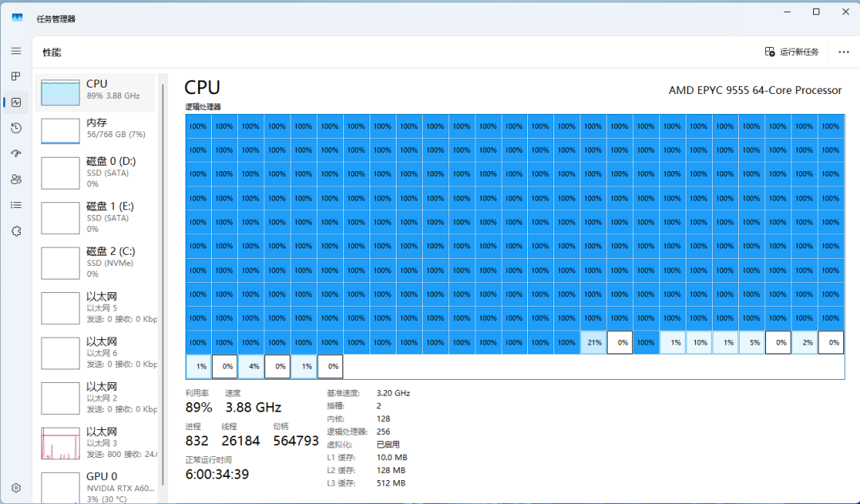The height and width of the screenshot is (504, 860).
Task: Maximize the Task Manager window
Action: click(816, 11)
